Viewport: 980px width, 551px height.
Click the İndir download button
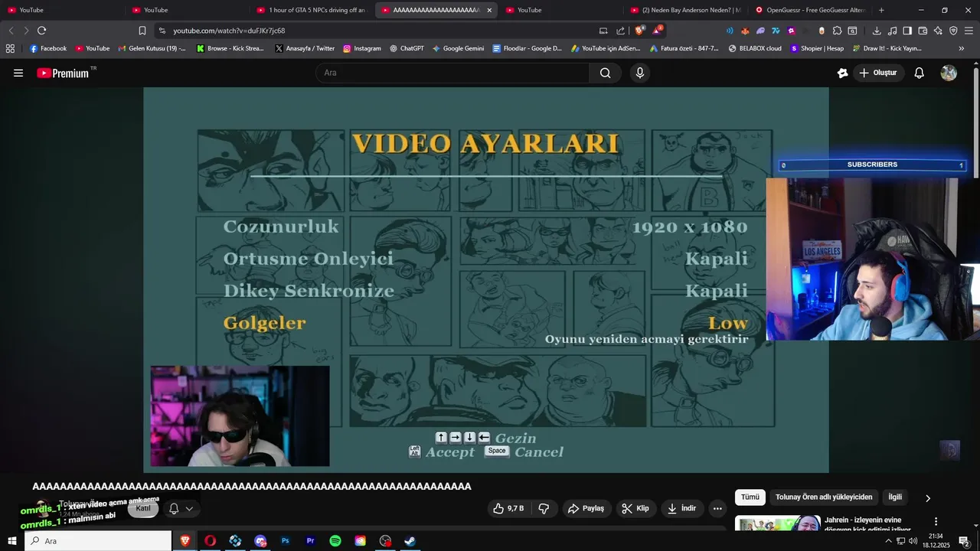point(681,508)
